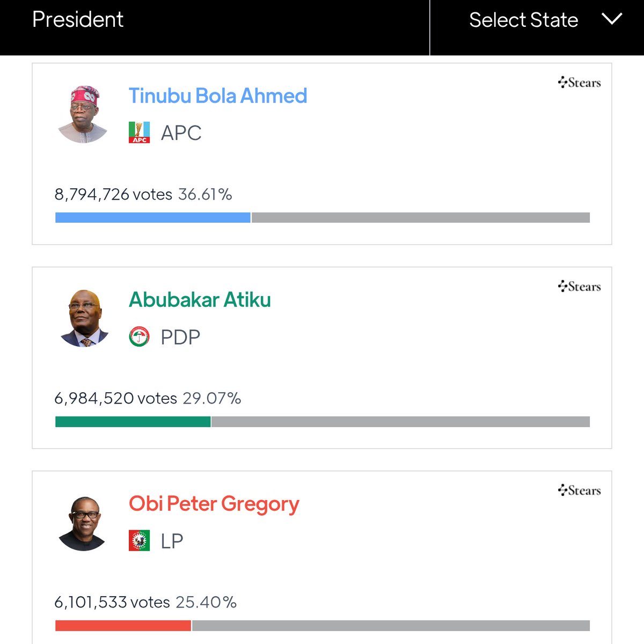Click Stears logo in Obi card
This screenshot has height=644, width=644.
579,491
